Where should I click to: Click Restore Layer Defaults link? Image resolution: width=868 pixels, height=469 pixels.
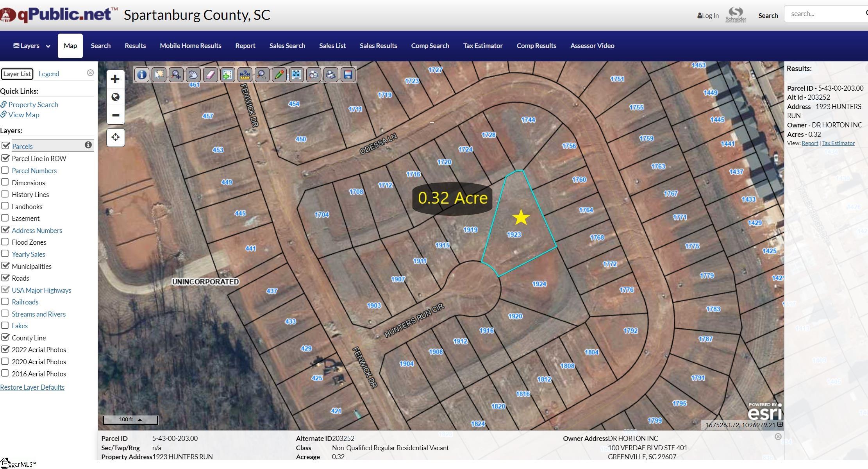click(32, 387)
